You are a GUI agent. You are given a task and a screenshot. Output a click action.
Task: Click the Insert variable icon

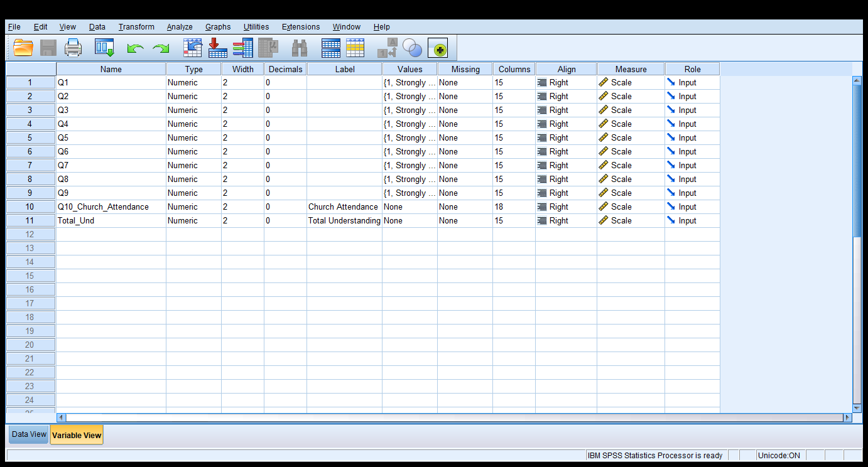tap(355, 48)
